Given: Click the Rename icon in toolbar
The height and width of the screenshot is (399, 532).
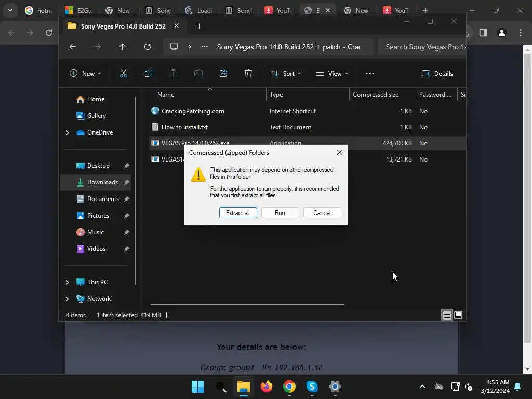Looking at the screenshot, I should pos(198,73).
